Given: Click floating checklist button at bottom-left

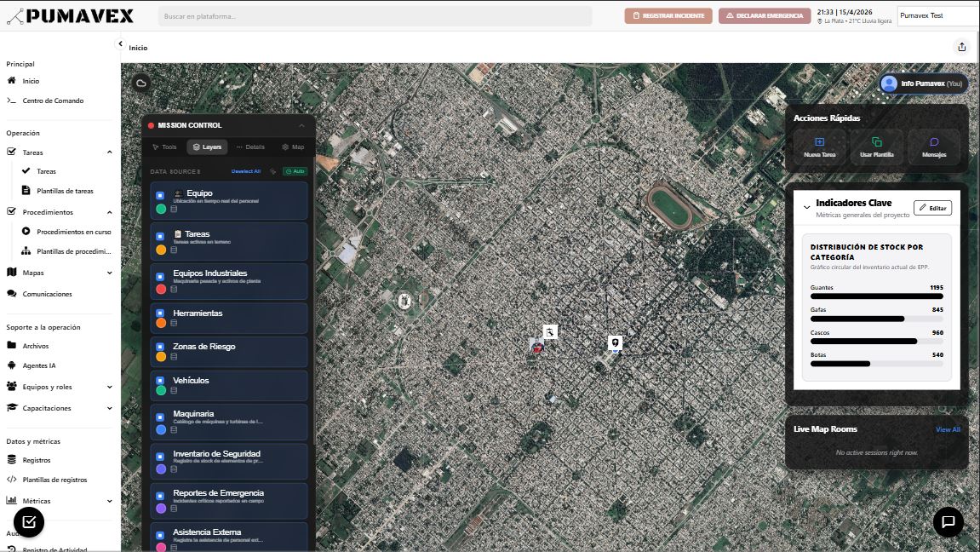Looking at the screenshot, I should (29, 521).
